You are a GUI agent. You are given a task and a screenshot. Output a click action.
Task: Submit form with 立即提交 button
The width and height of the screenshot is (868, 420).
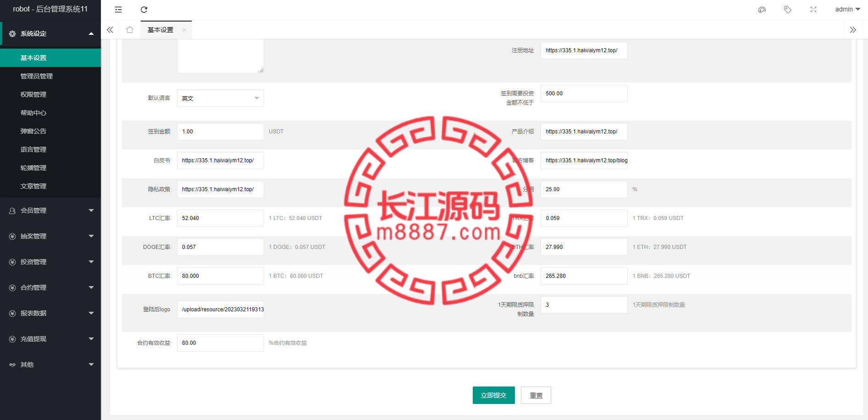click(x=494, y=395)
